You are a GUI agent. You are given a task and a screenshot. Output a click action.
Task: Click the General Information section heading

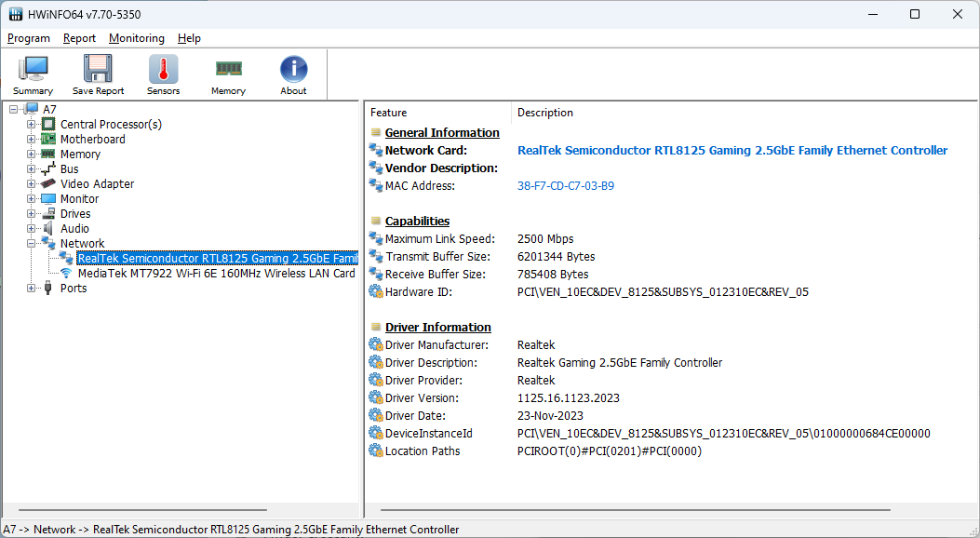pyautogui.click(x=442, y=132)
